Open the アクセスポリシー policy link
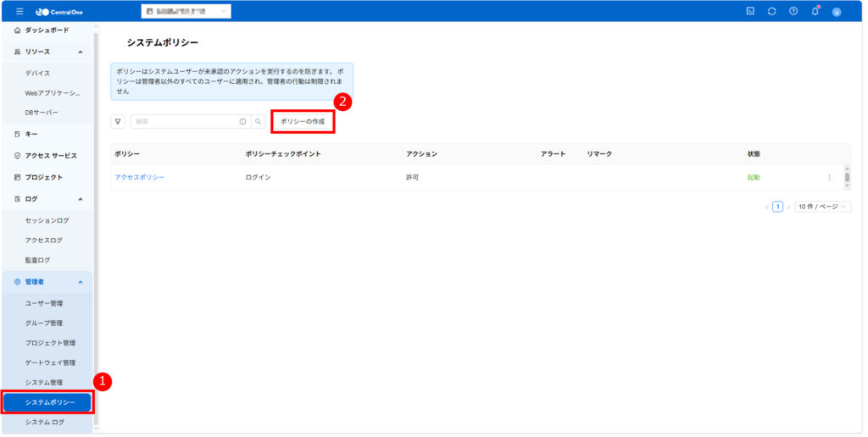The height and width of the screenshot is (437, 868). [139, 177]
